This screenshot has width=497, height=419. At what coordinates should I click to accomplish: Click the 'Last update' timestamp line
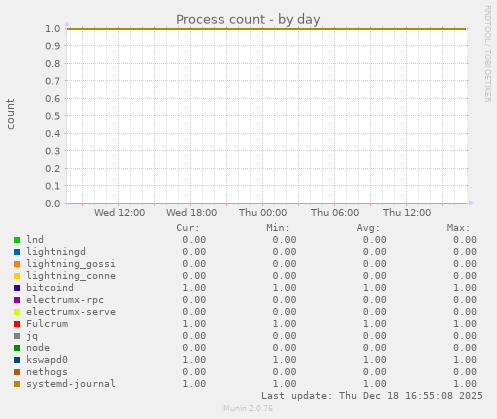coord(372,396)
